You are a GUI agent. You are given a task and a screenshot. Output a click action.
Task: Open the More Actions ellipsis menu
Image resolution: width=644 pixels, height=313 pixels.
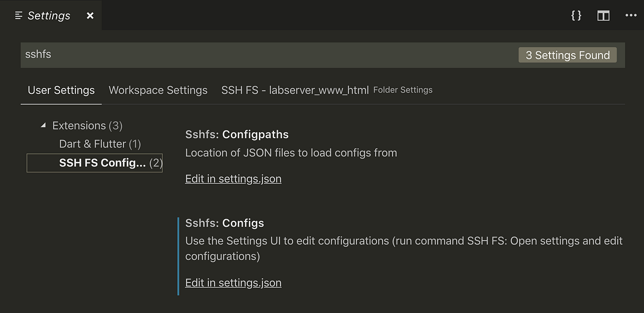click(631, 16)
